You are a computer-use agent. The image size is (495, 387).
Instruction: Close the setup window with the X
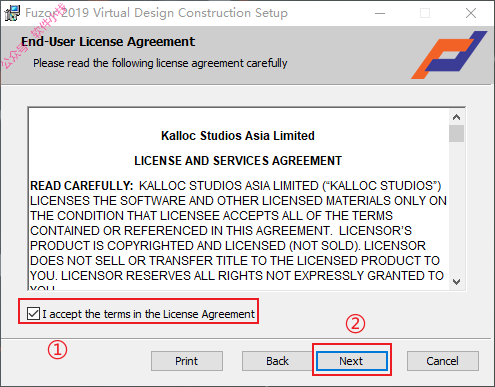pos(471,13)
